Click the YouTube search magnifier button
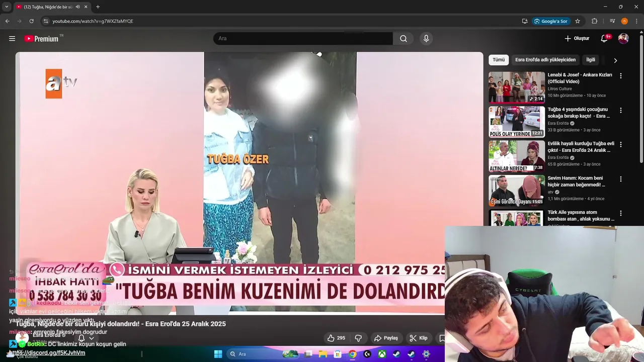The height and width of the screenshot is (362, 644). pos(404,39)
